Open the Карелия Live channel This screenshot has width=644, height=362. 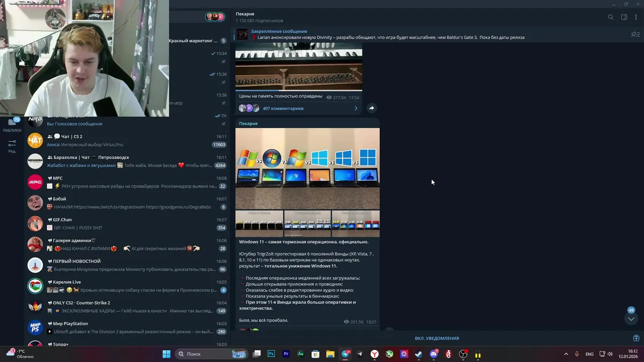tap(127, 286)
